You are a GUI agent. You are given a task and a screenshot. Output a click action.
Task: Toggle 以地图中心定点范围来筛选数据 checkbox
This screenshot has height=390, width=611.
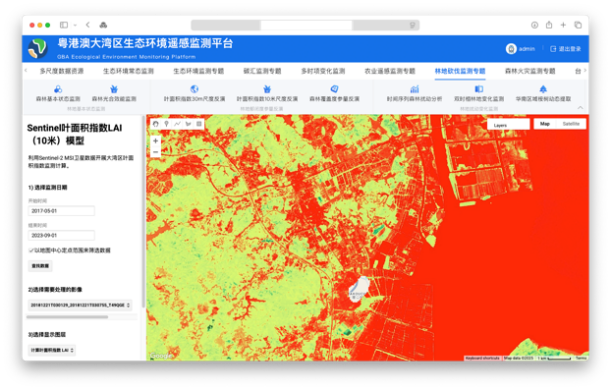click(31, 250)
